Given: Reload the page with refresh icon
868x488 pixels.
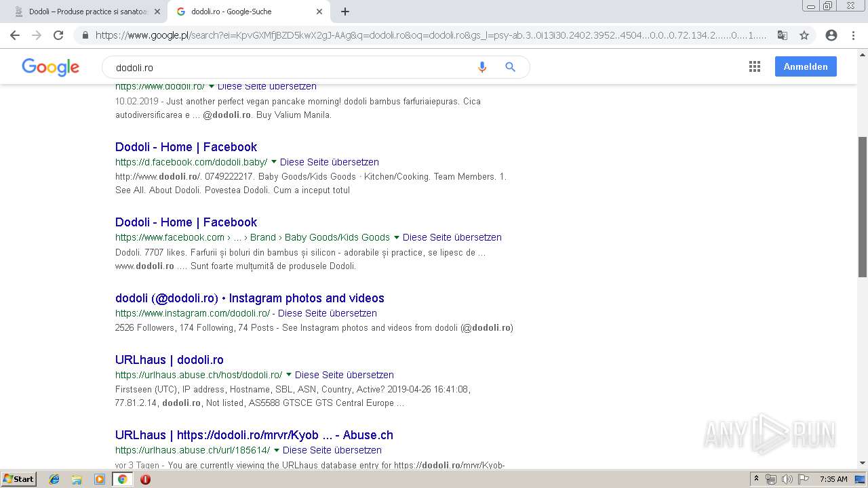Looking at the screenshot, I should (x=58, y=35).
